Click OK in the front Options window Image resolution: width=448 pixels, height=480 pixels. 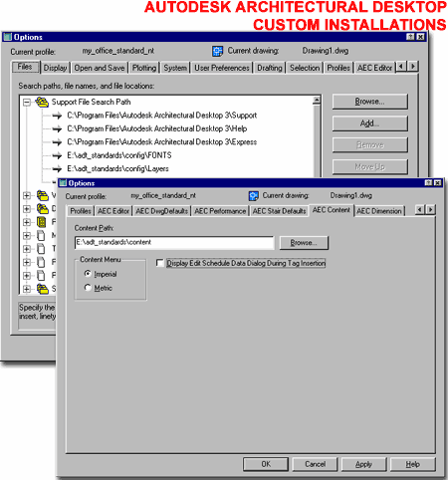(x=266, y=464)
